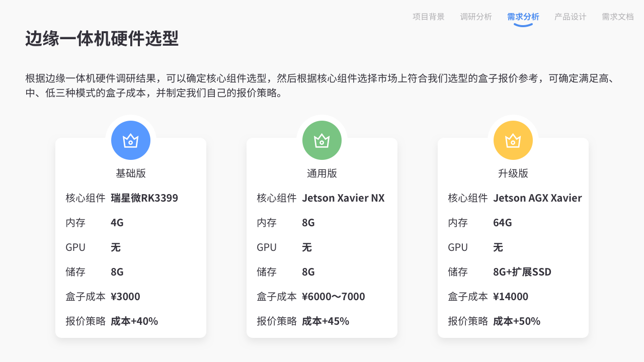
Task: Click 核心组件 label in 基础版 card
Action: click(86, 198)
